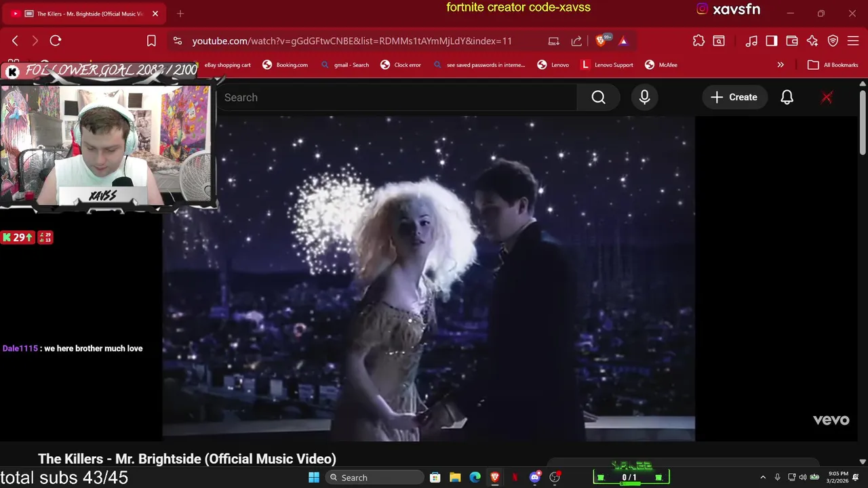The width and height of the screenshot is (868, 488).
Task: Open the Clock error bookmark
Action: 401,65
